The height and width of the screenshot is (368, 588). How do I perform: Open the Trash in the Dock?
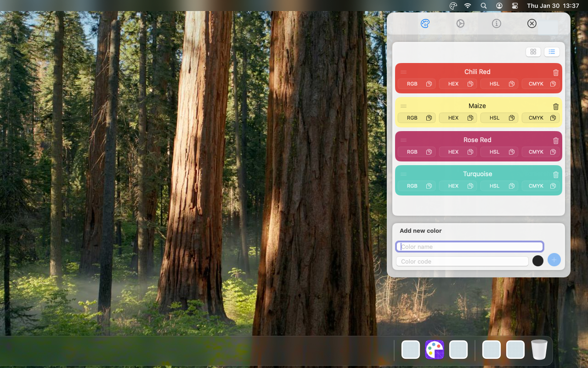[x=539, y=350]
